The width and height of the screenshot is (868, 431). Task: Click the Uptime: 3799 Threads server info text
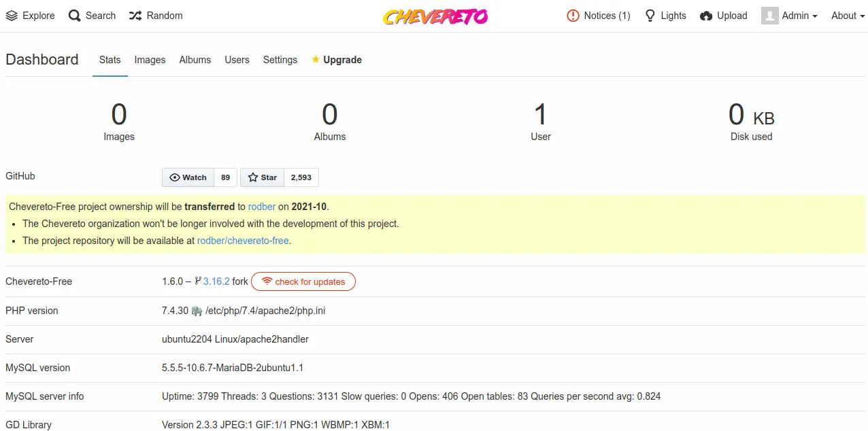[412, 396]
